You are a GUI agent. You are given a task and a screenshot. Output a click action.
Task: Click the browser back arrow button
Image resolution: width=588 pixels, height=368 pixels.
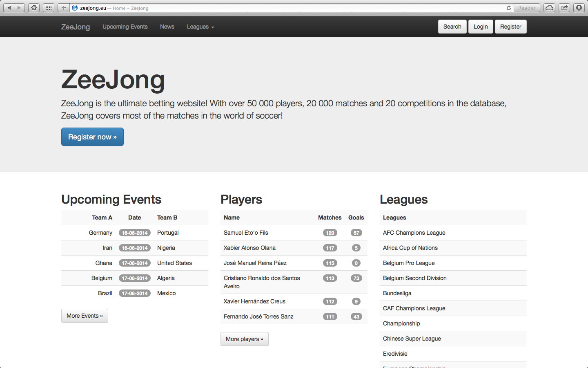pos(9,8)
